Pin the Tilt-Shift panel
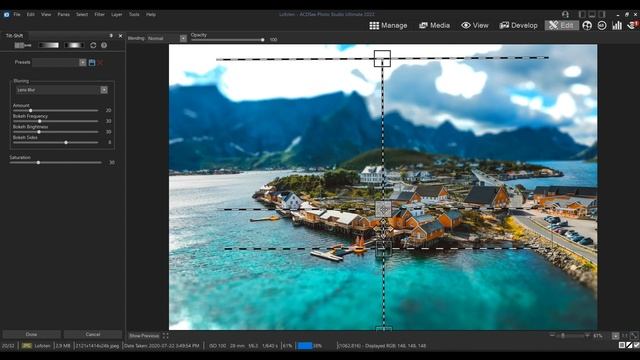Screen dimensions: 640x360 [x=111, y=36]
